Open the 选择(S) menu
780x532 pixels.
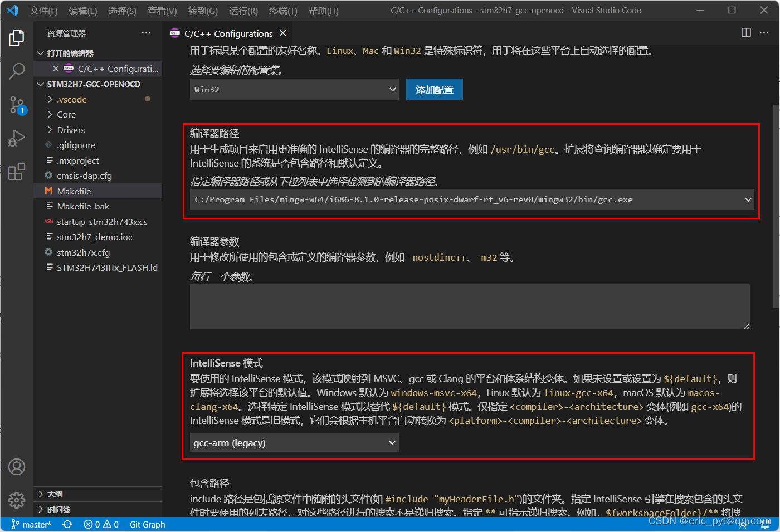(122, 11)
